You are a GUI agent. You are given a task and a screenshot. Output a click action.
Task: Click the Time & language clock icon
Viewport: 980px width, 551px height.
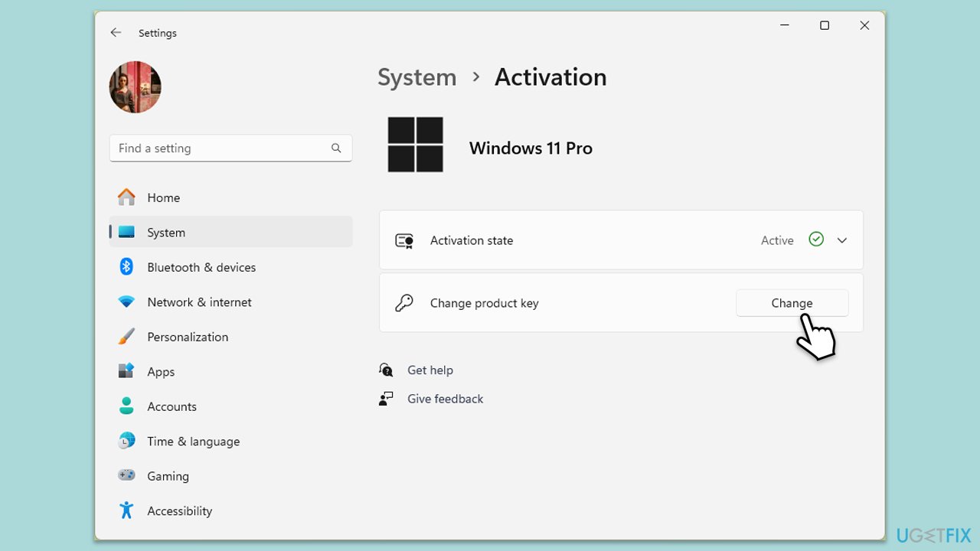click(126, 441)
